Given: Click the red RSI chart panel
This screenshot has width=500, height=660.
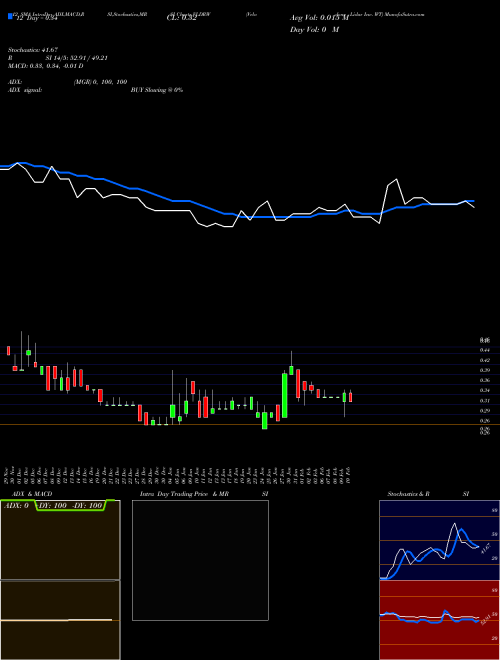Looking at the screenshot, I should coord(439,620).
